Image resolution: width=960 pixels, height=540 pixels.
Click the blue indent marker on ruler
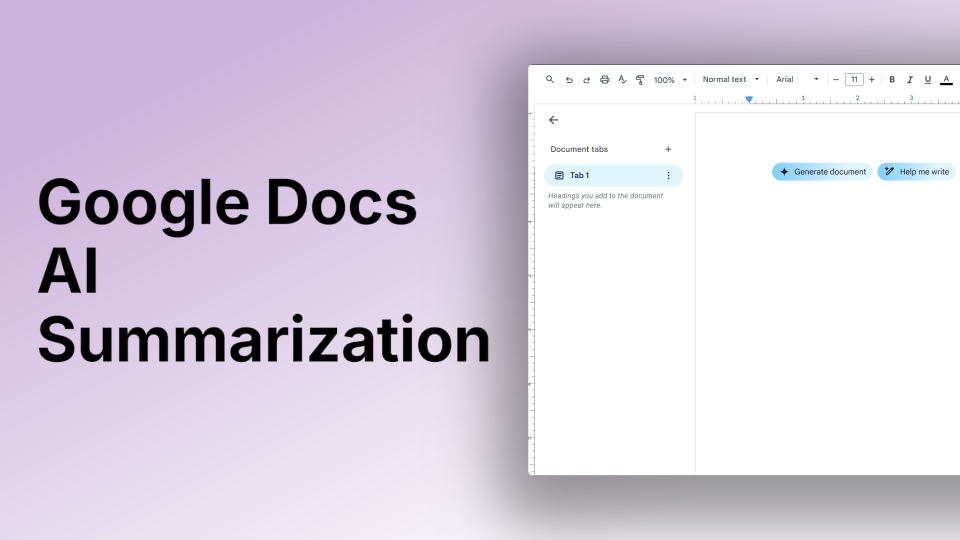tap(749, 99)
